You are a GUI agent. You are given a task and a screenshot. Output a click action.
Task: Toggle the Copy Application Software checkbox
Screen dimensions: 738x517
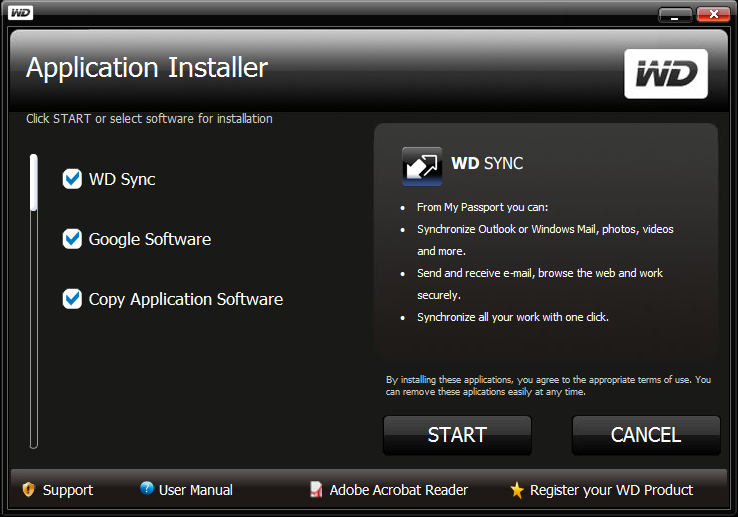click(x=72, y=299)
